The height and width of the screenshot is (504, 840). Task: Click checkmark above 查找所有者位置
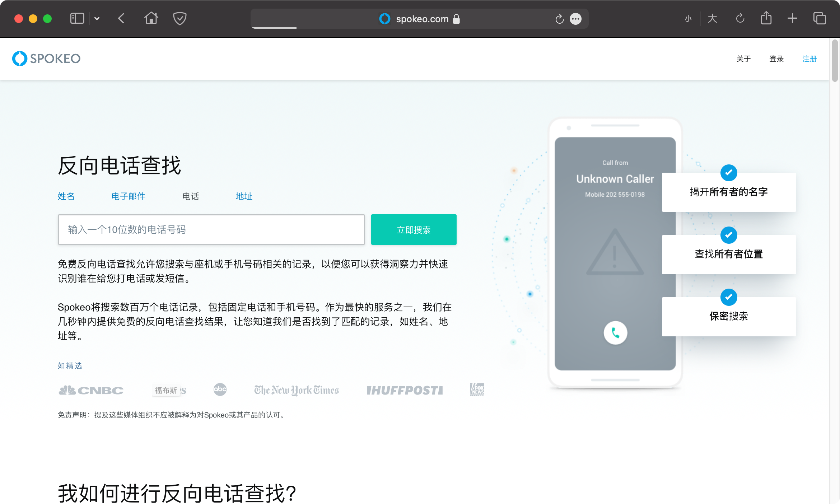click(x=729, y=235)
